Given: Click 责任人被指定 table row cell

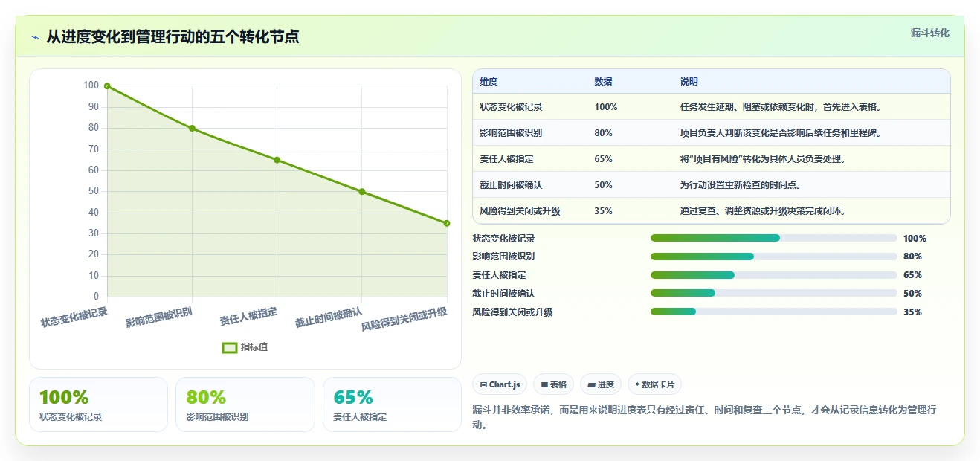Looking at the screenshot, I should (506, 159).
